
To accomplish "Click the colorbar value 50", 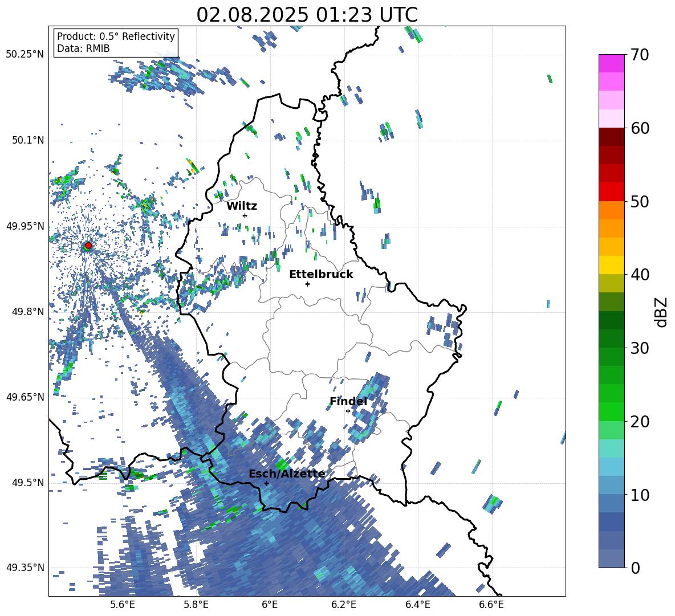I will pos(640,202).
